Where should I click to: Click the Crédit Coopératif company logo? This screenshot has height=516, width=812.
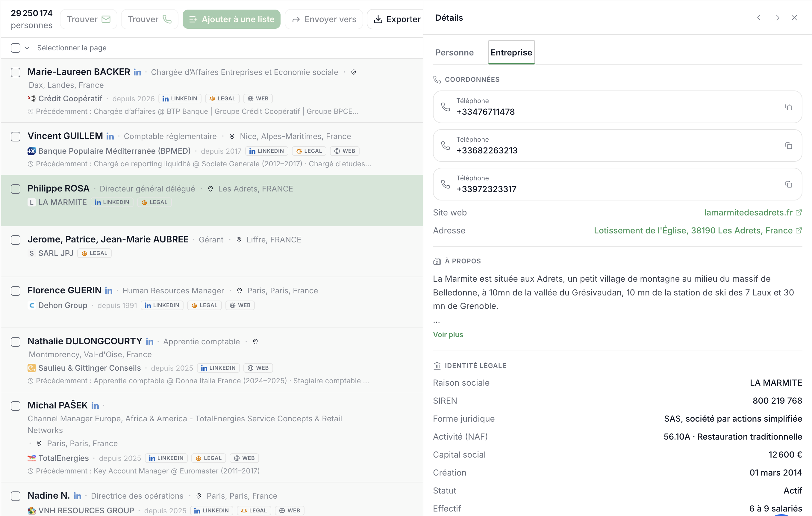32,99
